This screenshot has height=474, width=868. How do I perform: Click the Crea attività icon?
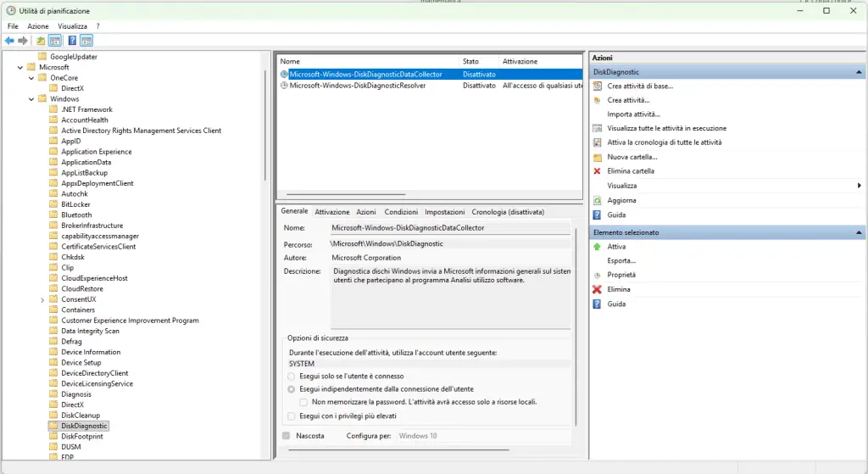(x=598, y=100)
